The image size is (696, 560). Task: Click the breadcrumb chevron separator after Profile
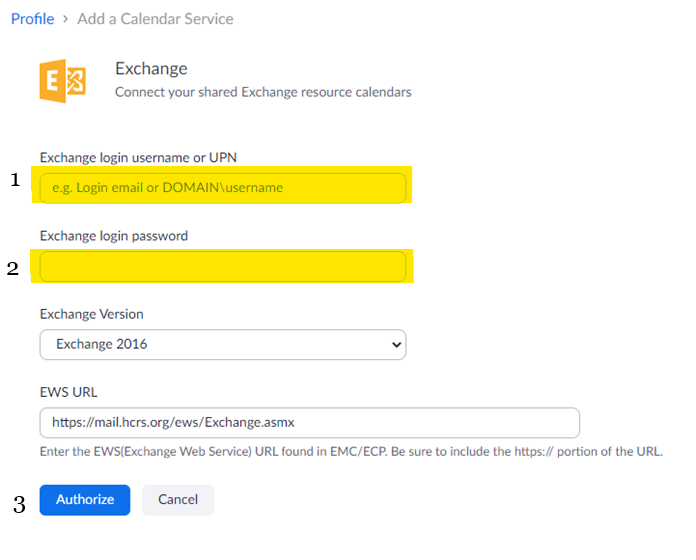[66, 19]
